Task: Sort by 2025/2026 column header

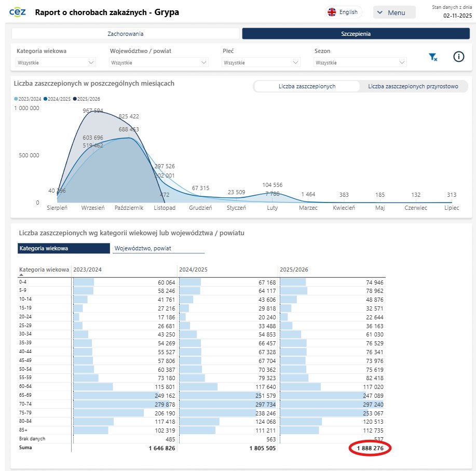Action: (x=294, y=270)
